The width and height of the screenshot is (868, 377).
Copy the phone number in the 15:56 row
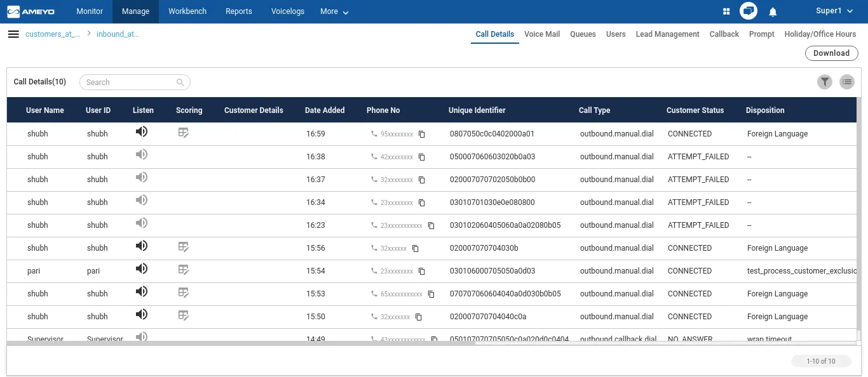416,248
